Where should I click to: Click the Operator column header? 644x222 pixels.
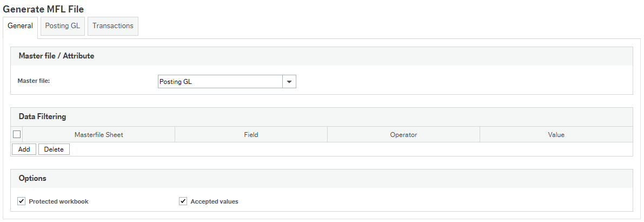403,134
